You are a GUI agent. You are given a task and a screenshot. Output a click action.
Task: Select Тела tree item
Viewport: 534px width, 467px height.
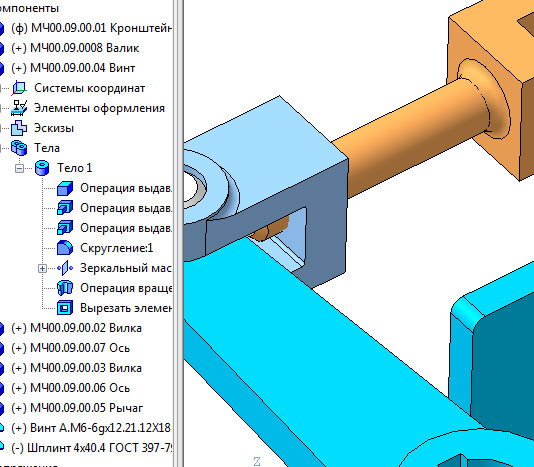(47, 148)
